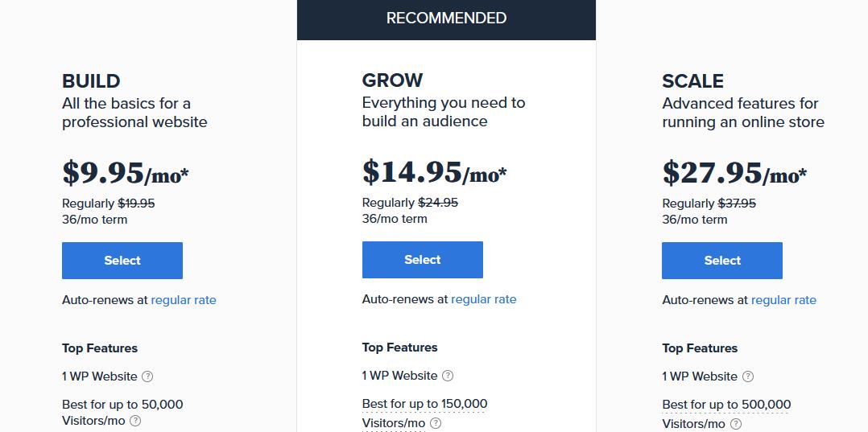Click the GROW plan heading

tap(392, 80)
